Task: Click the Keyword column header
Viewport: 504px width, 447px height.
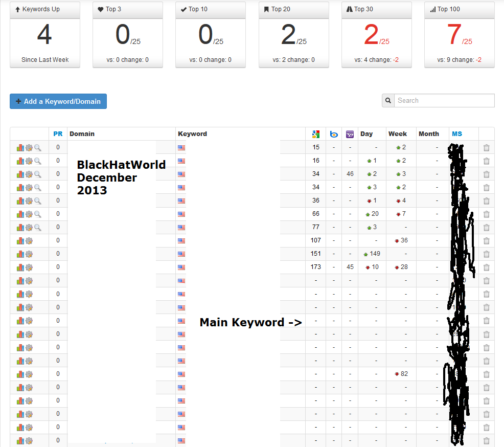Action: pyautogui.click(x=192, y=134)
